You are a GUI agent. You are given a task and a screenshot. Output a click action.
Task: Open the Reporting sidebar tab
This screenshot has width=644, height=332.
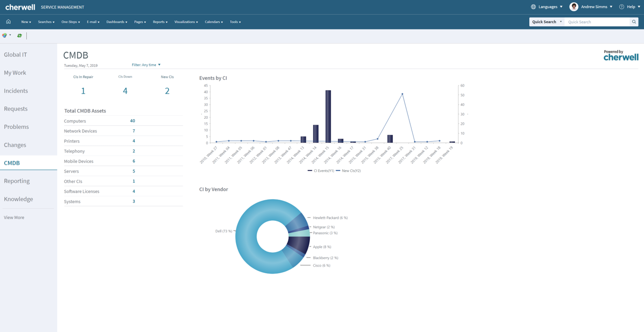pos(17,181)
